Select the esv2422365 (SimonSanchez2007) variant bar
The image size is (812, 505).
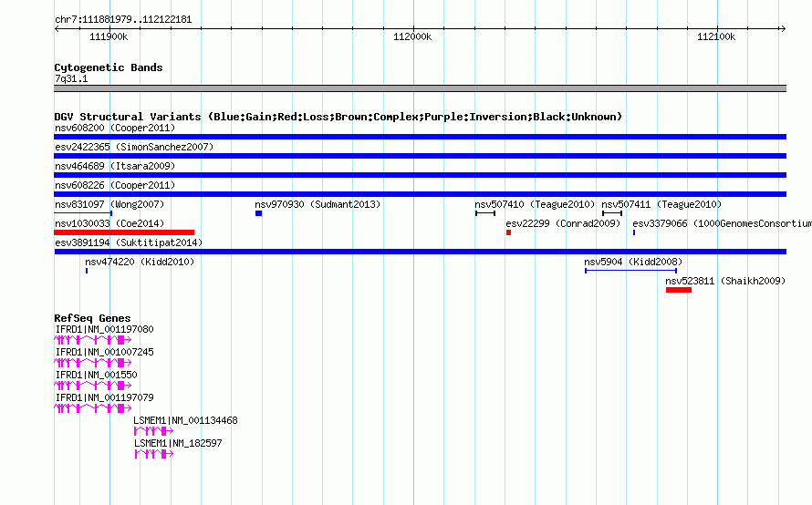coord(420,156)
